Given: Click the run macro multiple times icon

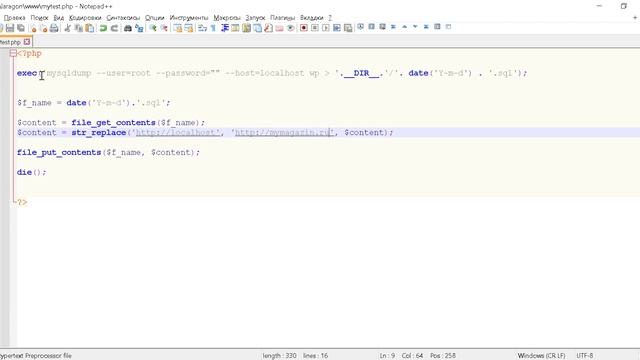Looking at the screenshot, I should (337, 28).
